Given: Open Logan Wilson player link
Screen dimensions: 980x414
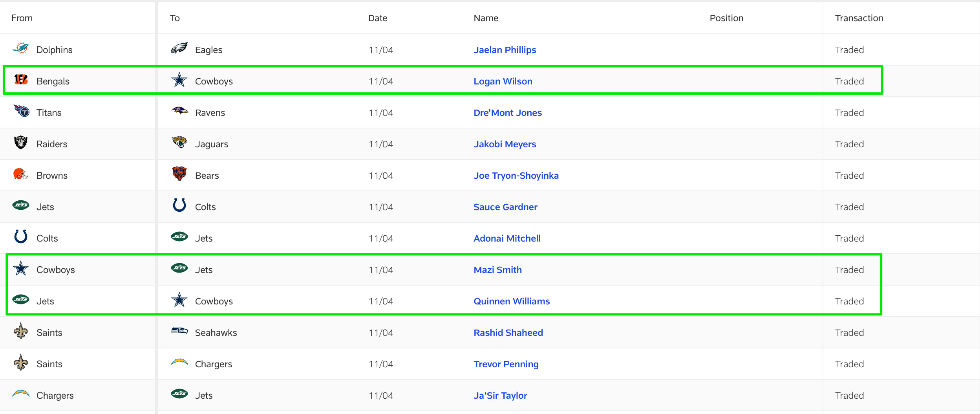Looking at the screenshot, I should [x=503, y=81].
